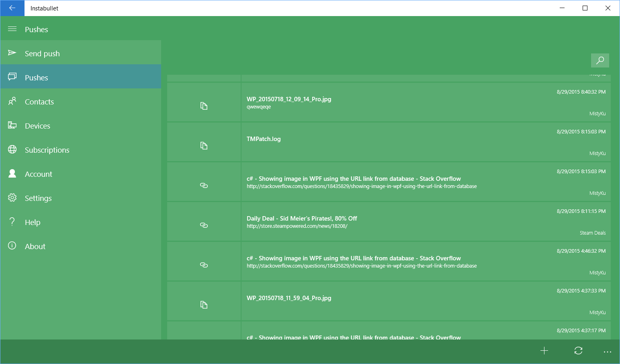The image size is (620, 364).
Task: Refresh pushes with the sync icon
Action: [578, 351]
